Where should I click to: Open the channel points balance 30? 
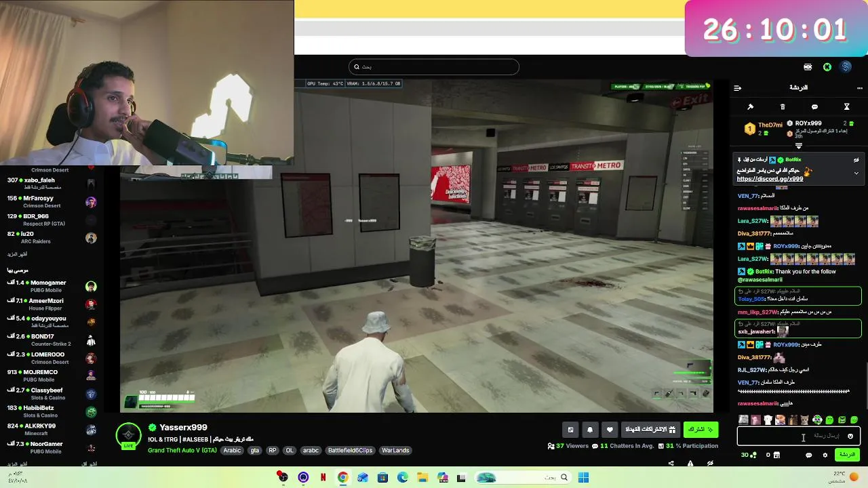(x=749, y=455)
